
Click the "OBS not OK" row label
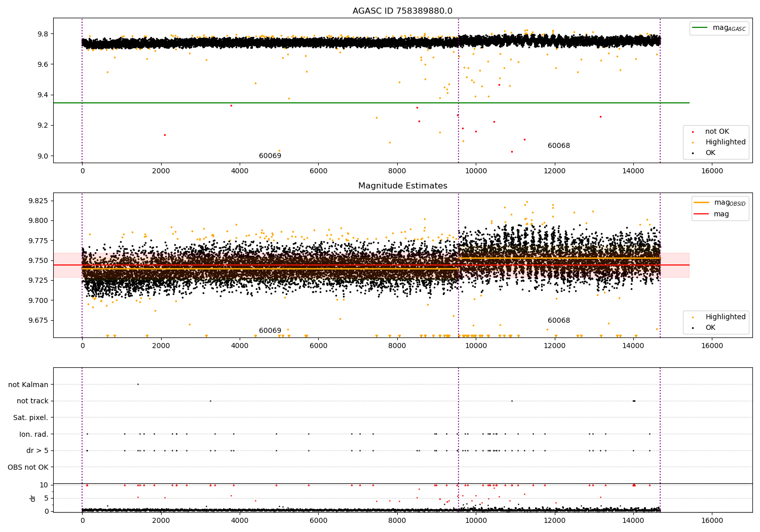pyautogui.click(x=28, y=467)
